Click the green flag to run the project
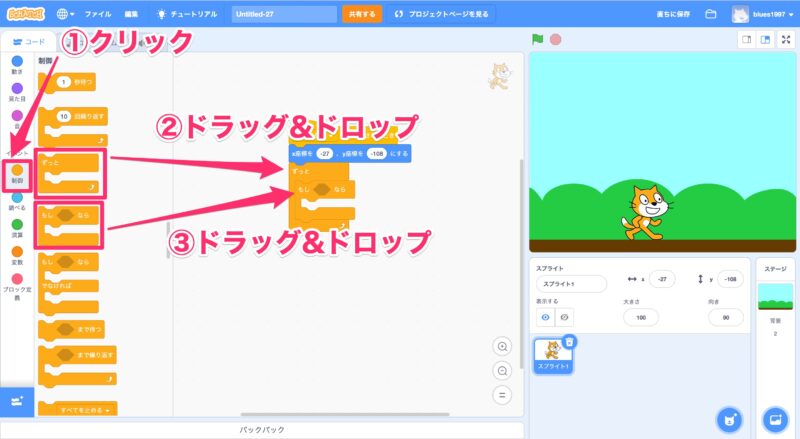This screenshot has height=439, width=800. click(537, 40)
